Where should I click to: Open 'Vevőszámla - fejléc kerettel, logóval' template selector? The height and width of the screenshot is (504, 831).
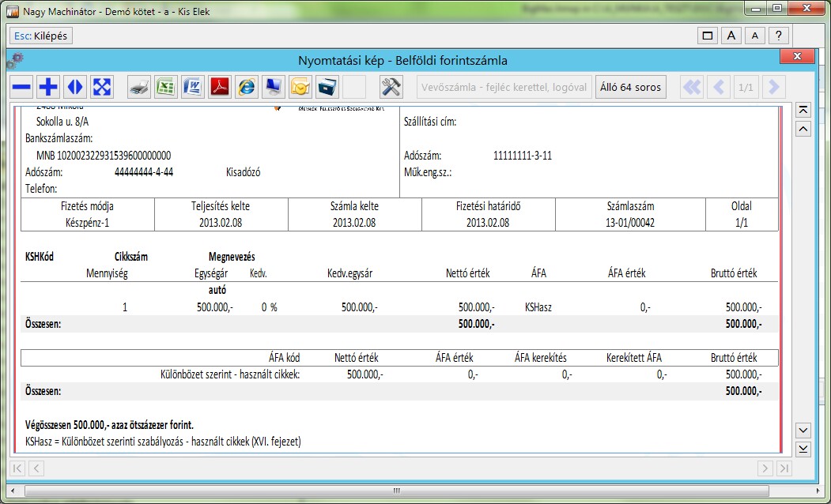pyautogui.click(x=504, y=87)
